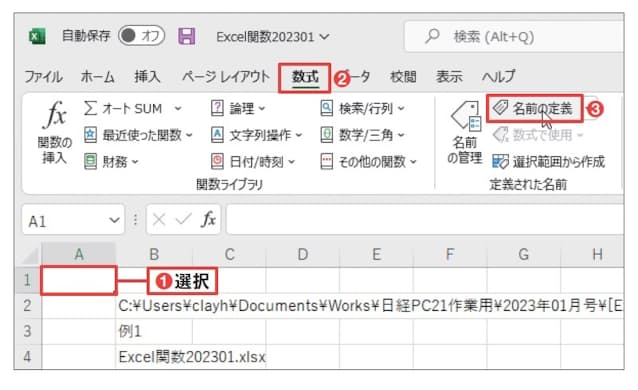The width and height of the screenshot is (638, 390).
Task: Select row 4 header
Action: pyautogui.click(x=28, y=357)
